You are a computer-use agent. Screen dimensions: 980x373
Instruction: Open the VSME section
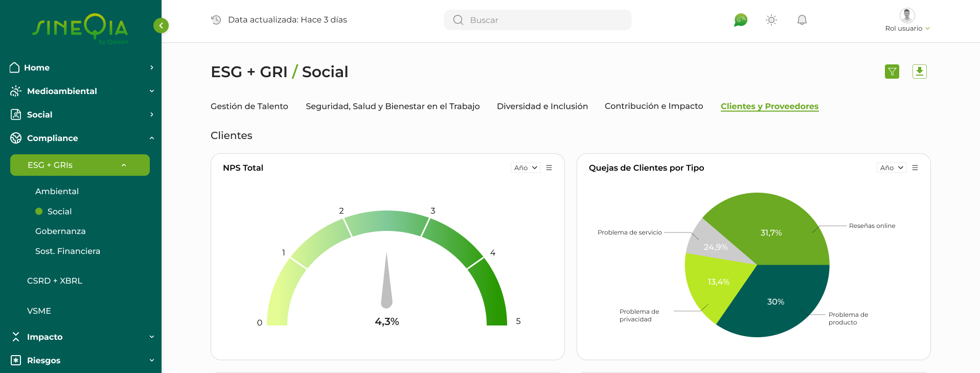click(x=39, y=311)
